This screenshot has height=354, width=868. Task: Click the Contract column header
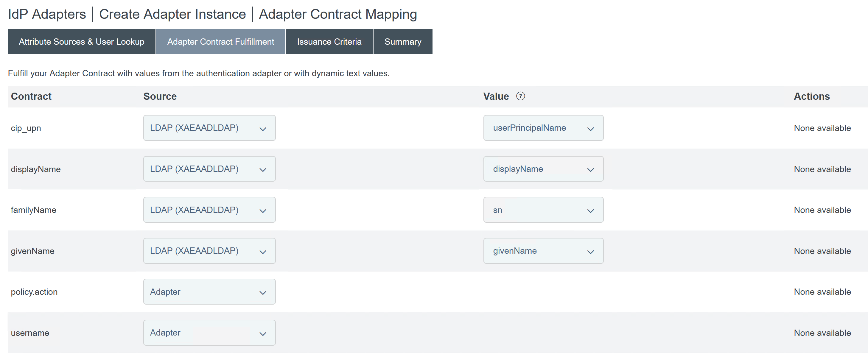(x=31, y=96)
